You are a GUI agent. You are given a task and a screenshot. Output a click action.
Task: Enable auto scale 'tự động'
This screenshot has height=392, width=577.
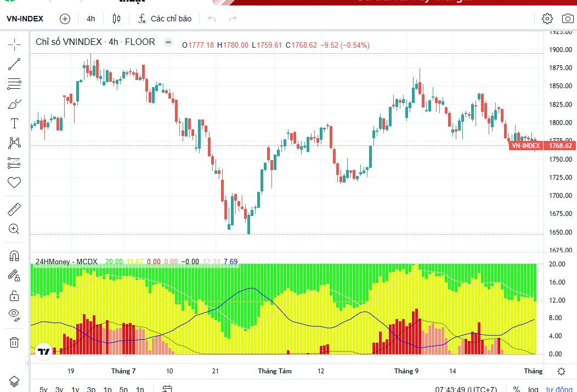pos(559,389)
